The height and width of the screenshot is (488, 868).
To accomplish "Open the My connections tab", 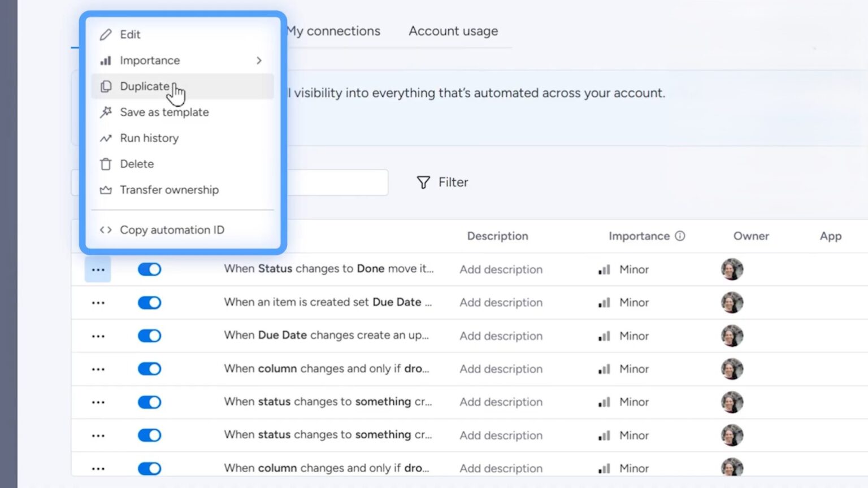I will [x=333, y=31].
